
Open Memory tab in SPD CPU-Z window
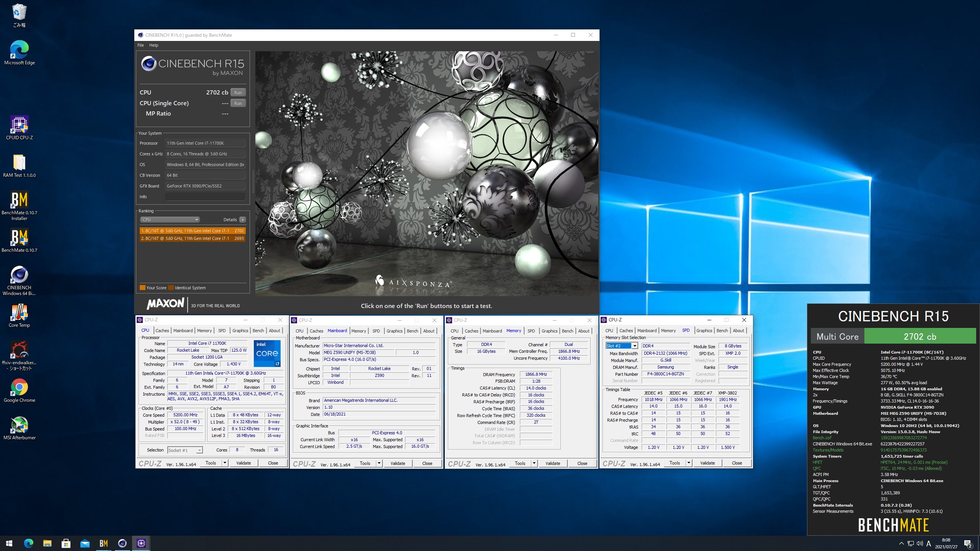tap(668, 331)
